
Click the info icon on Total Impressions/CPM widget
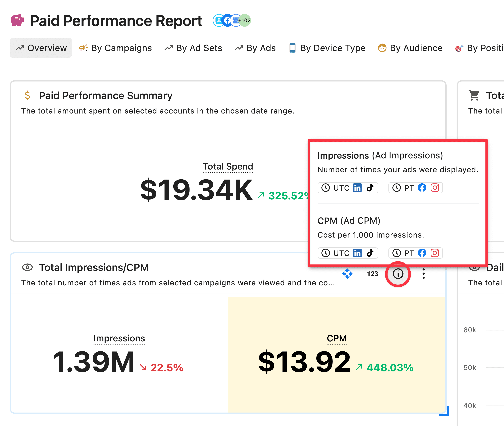pos(398,274)
